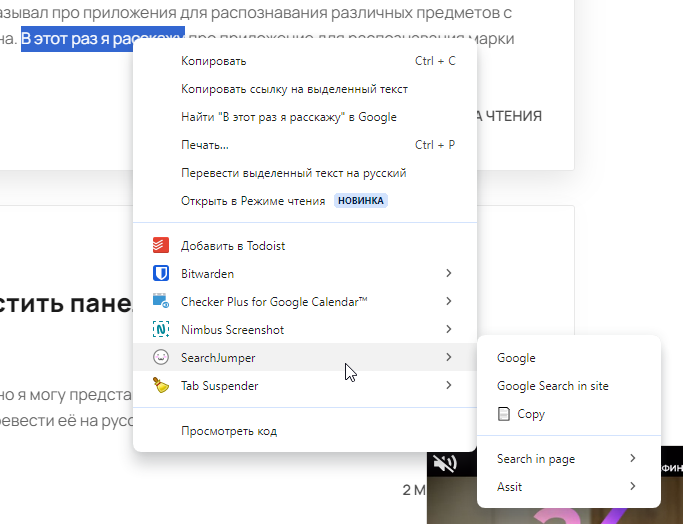Screen dimensions: 683x524
Task: Expand the Search in page submenu arrow
Action: pos(632,458)
